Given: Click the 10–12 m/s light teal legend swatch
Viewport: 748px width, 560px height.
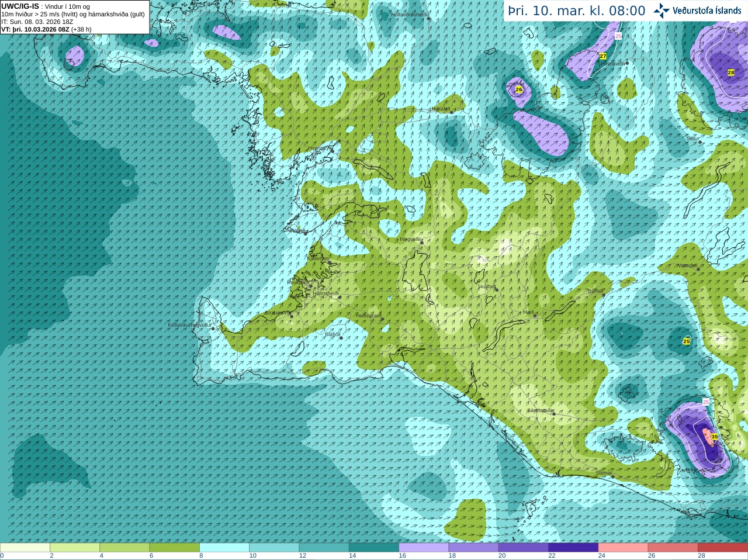Looking at the screenshot, I should coord(274,548).
